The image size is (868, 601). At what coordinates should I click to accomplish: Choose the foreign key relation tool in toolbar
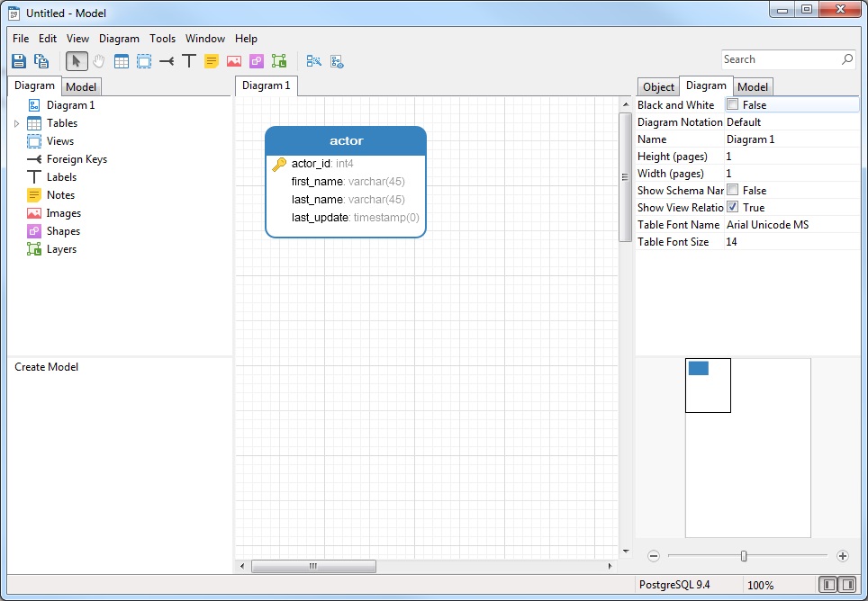(167, 61)
